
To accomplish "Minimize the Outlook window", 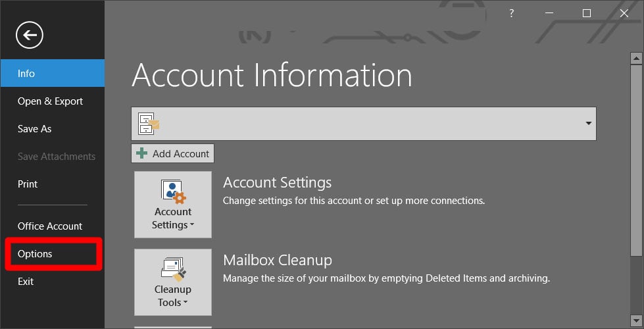I will coord(549,13).
